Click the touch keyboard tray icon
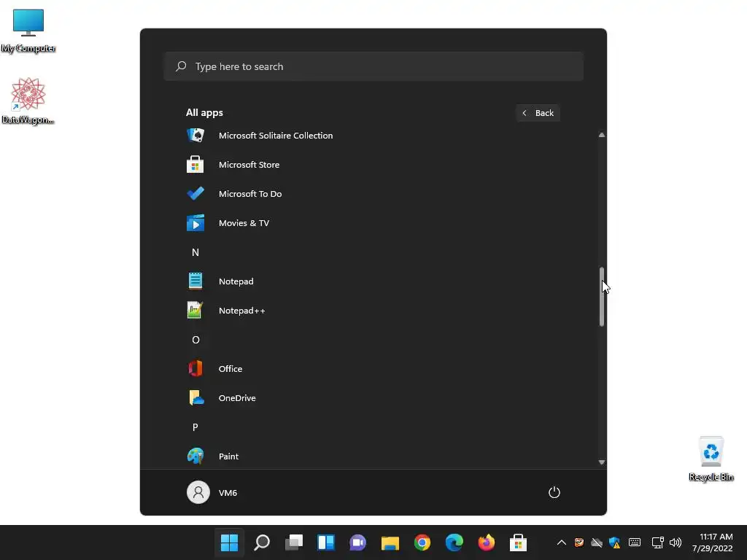 pyautogui.click(x=635, y=542)
